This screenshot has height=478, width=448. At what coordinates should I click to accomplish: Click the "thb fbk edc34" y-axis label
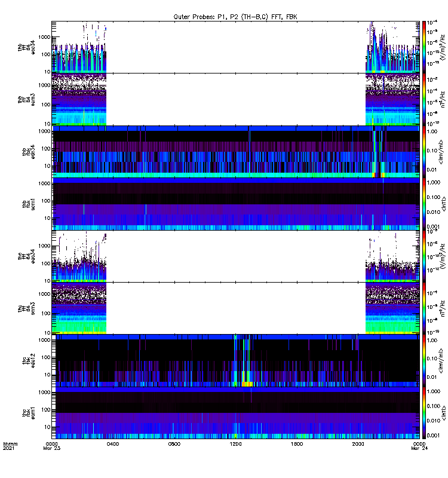(29, 152)
